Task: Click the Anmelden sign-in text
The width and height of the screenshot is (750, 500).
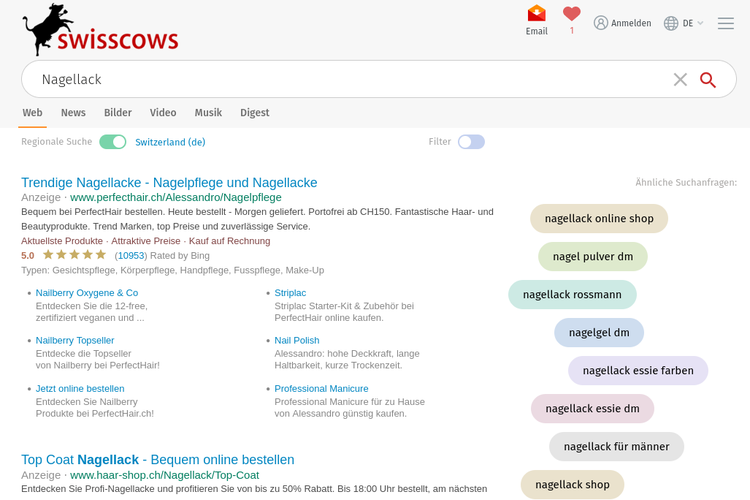Action: [x=631, y=23]
